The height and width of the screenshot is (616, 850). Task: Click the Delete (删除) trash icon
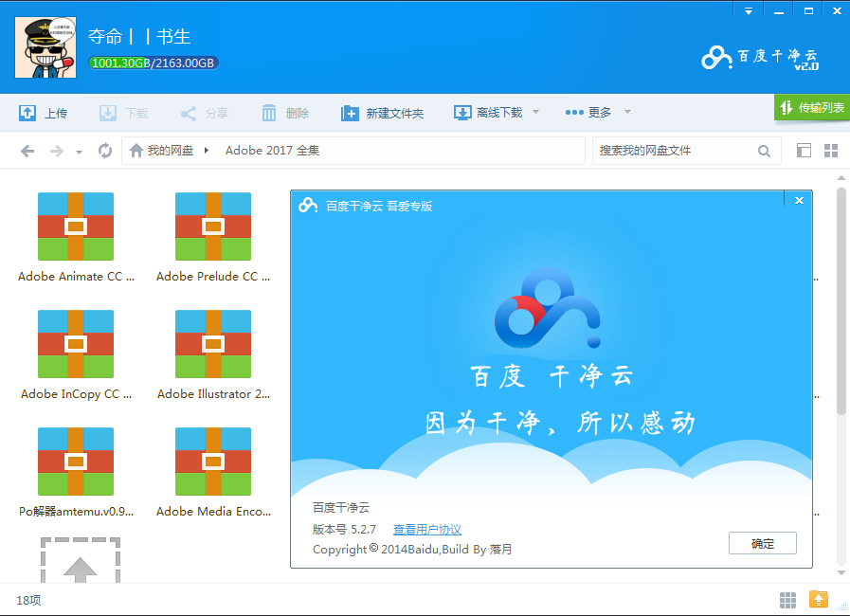click(269, 113)
